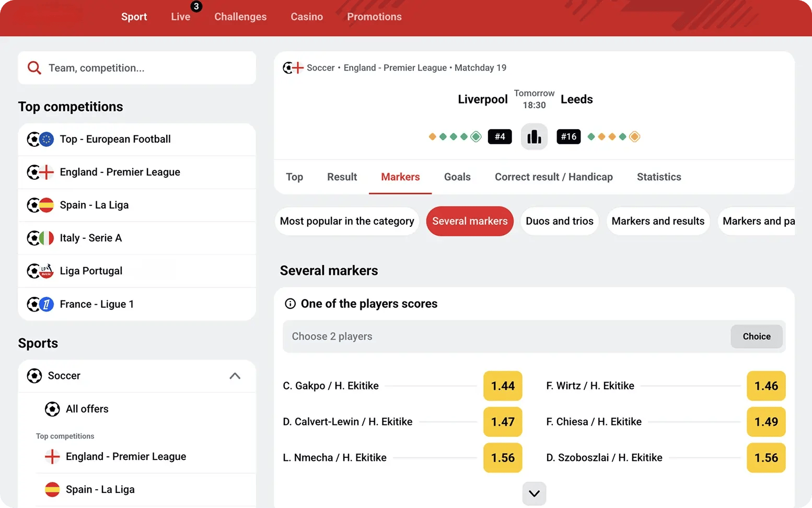The image size is (812, 508).
Task: Click the All offers soccer ball icon
Action: (52, 409)
